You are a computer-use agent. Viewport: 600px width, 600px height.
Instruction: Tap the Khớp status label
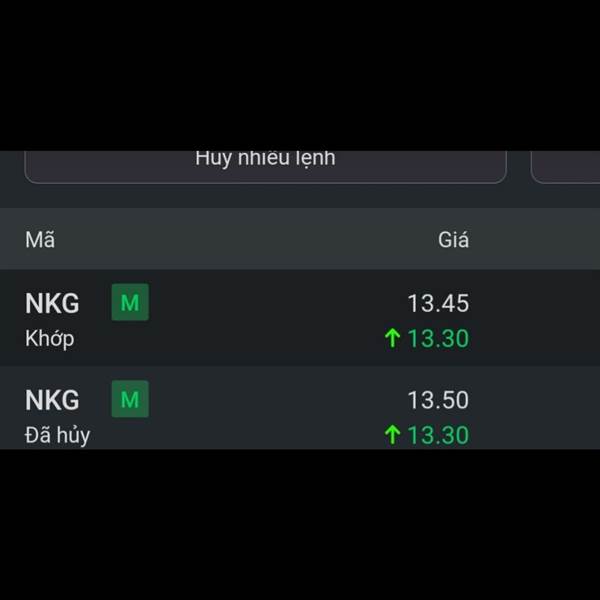[x=50, y=339]
